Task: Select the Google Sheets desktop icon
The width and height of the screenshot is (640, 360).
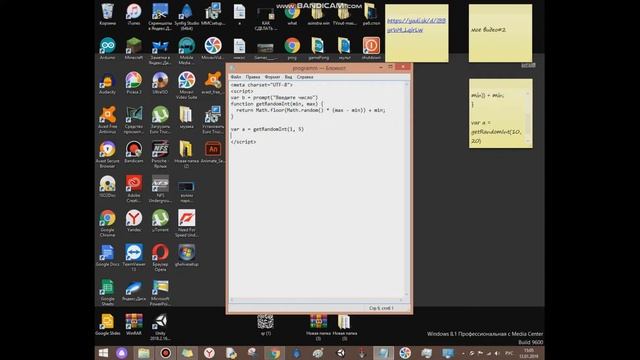Action: [x=107, y=292]
